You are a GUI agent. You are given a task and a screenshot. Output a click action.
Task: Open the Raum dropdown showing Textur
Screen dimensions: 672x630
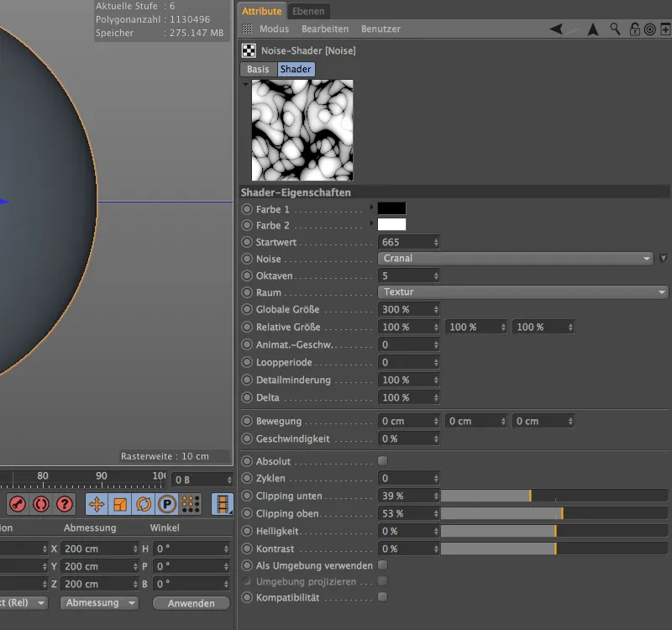522,291
